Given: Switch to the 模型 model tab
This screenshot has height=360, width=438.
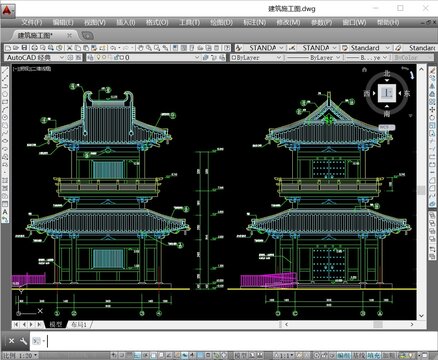Looking at the screenshot, I should point(56,324).
